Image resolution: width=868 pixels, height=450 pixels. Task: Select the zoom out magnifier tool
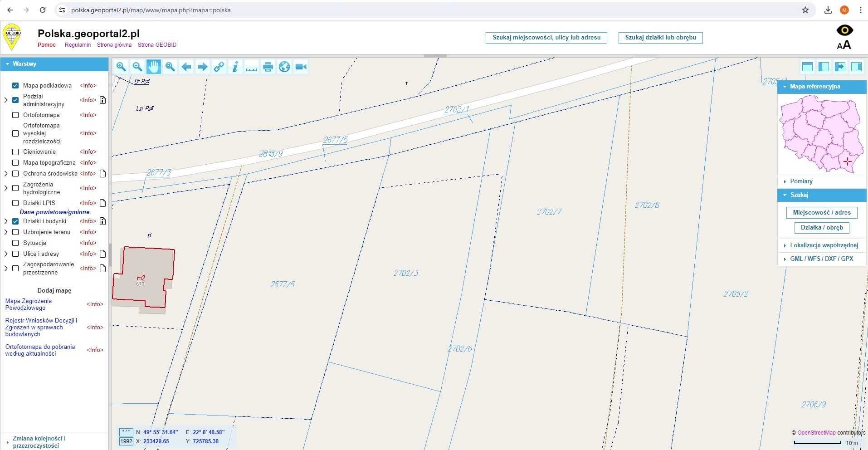click(137, 67)
